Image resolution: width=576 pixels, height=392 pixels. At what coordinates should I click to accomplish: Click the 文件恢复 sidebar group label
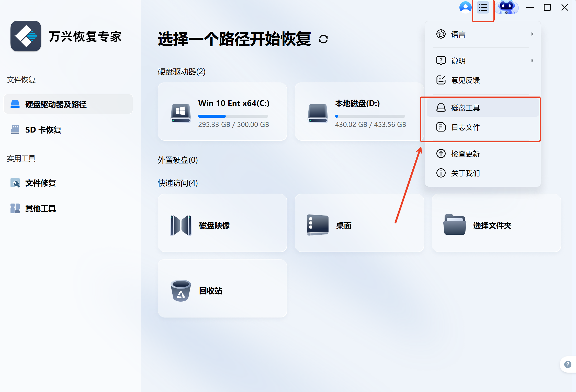[x=21, y=80]
